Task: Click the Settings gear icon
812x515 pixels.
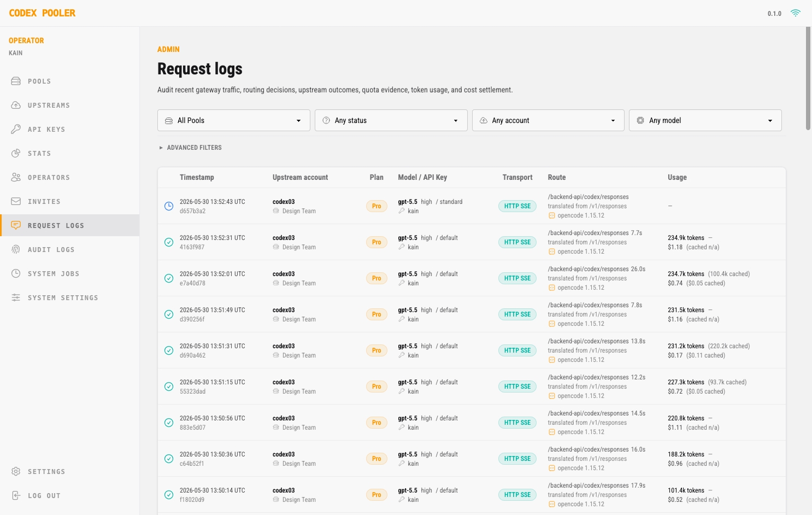Action: [x=16, y=471]
